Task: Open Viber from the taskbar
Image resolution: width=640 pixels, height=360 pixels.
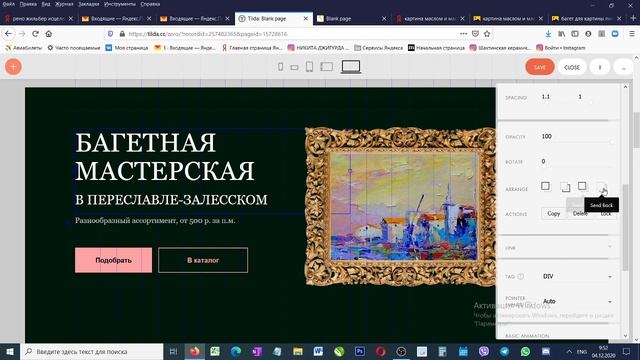Action: (484, 351)
